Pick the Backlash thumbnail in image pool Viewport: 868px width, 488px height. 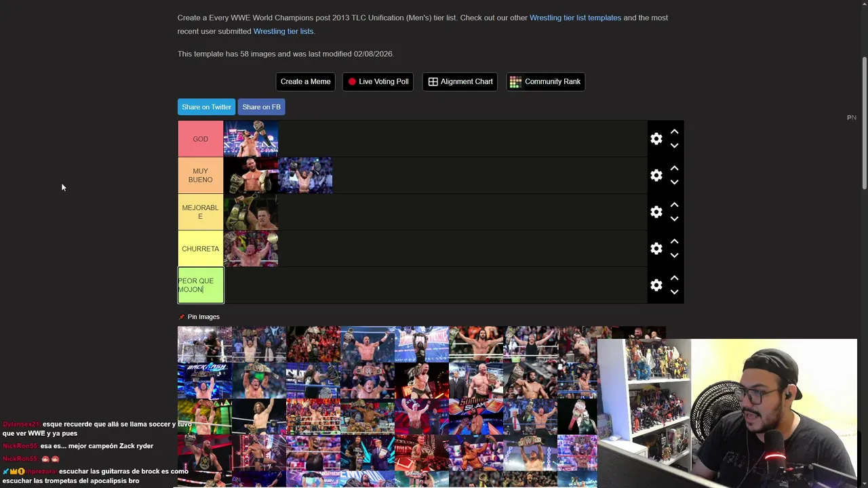click(205, 381)
